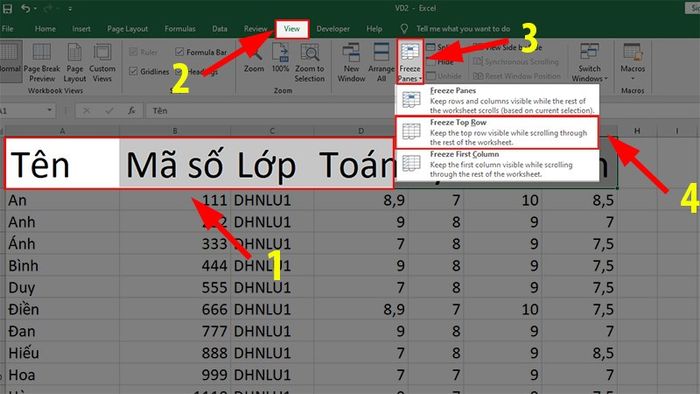
Task: Toggle the Formula Bar checkbox
Action: point(179,52)
